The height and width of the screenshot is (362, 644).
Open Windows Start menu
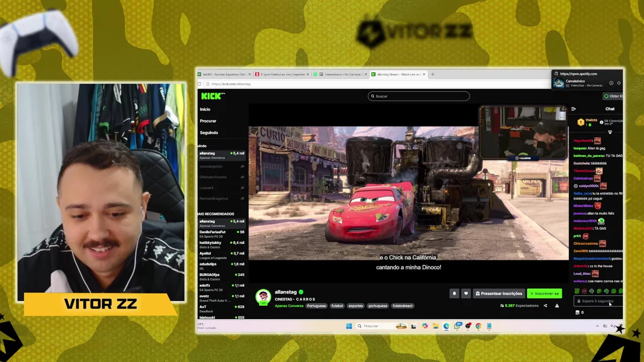349,326
